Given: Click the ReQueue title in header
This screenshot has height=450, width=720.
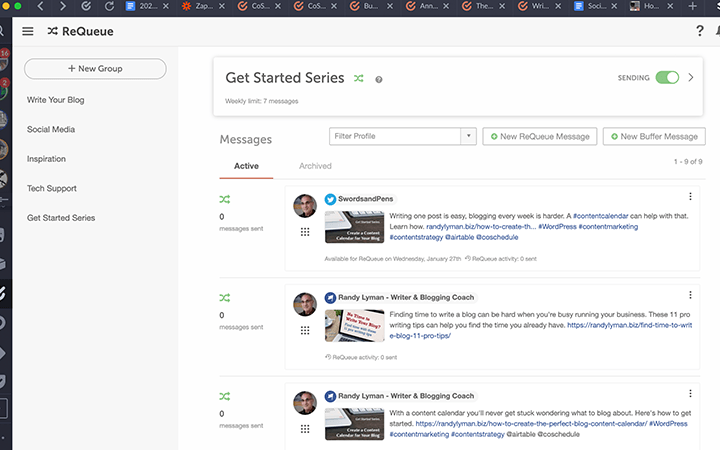Looking at the screenshot, I should click(x=88, y=31).
